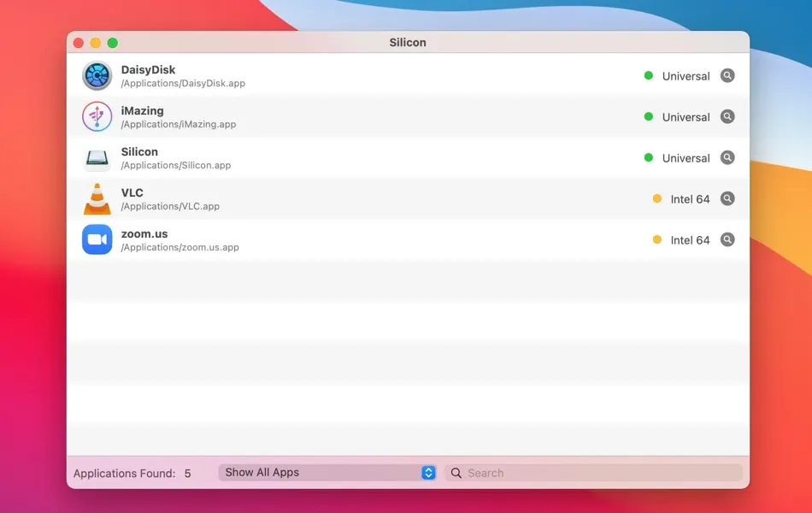Viewport: 812px width, 513px height.
Task: Click the magnifier icon next to iMazing
Action: coord(727,116)
